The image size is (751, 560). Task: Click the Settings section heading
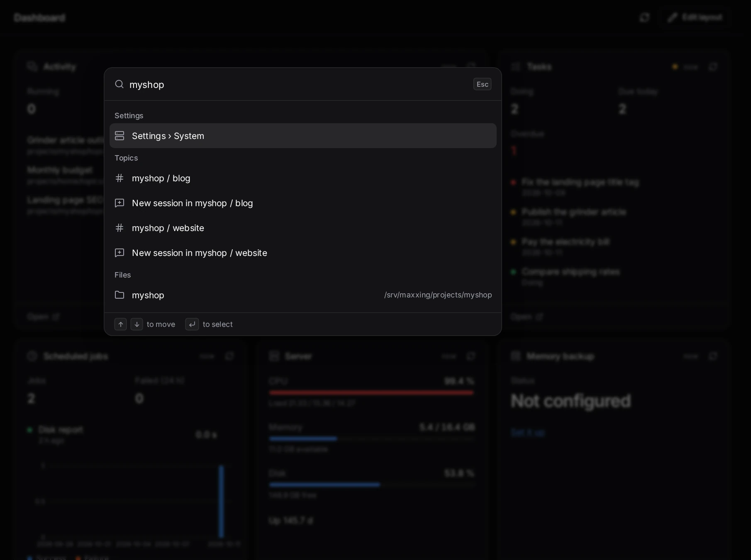129,116
